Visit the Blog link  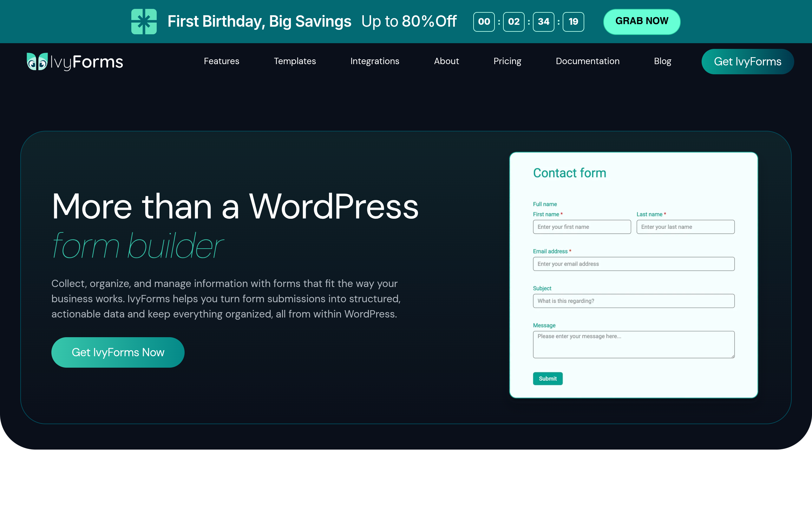click(x=662, y=61)
